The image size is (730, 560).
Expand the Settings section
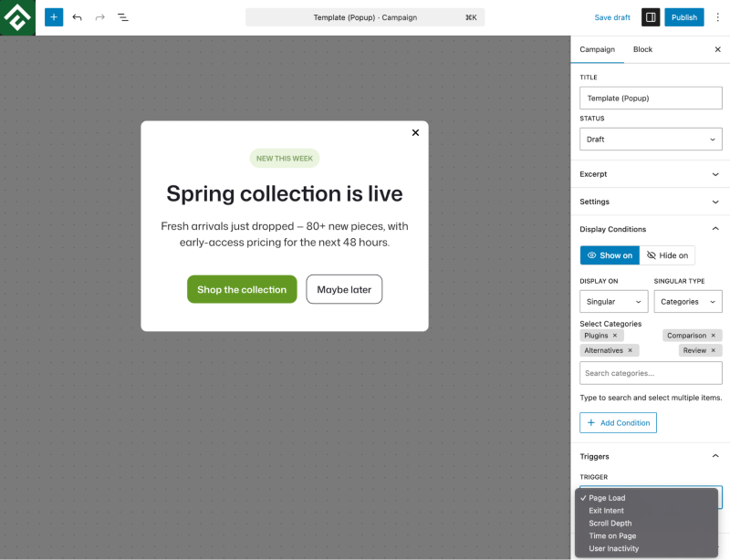(651, 202)
